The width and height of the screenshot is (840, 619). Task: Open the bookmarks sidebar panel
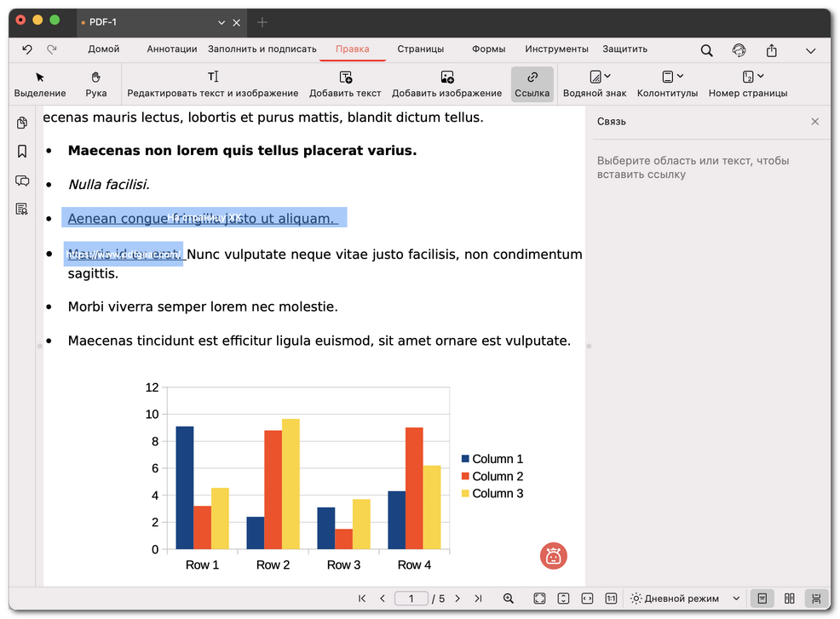pyautogui.click(x=22, y=152)
